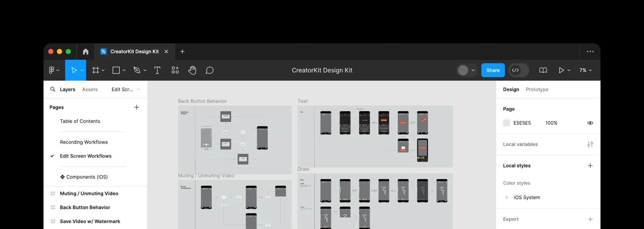Select the Move tool
Image resolution: width=644 pixels, height=229 pixels.
(x=74, y=70)
